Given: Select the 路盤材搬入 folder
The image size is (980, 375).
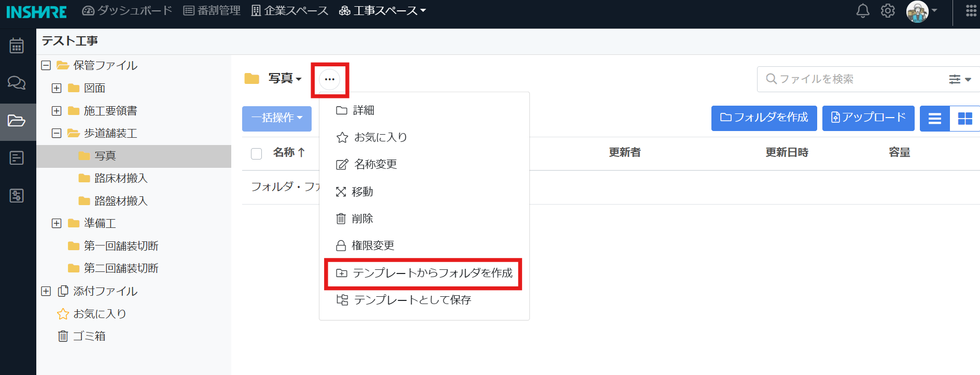Looking at the screenshot, I should (x=121, y=201).
